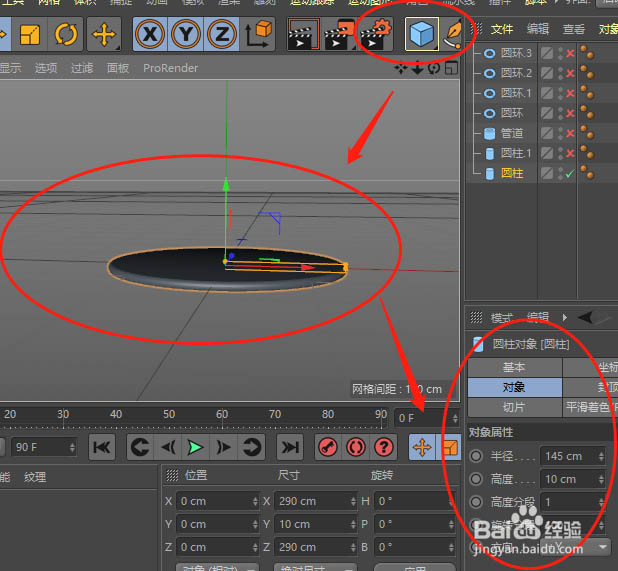Toggle the Y axis lock
Viewport: 618px width, 571px height.
186,34
